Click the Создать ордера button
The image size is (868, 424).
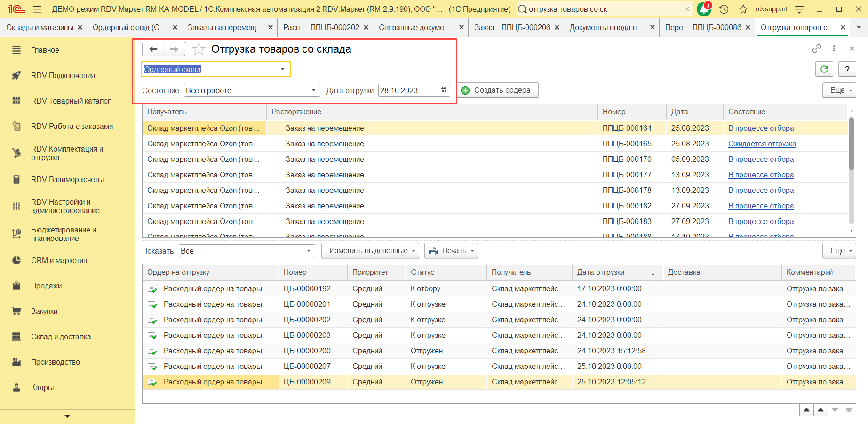(497, 90)
